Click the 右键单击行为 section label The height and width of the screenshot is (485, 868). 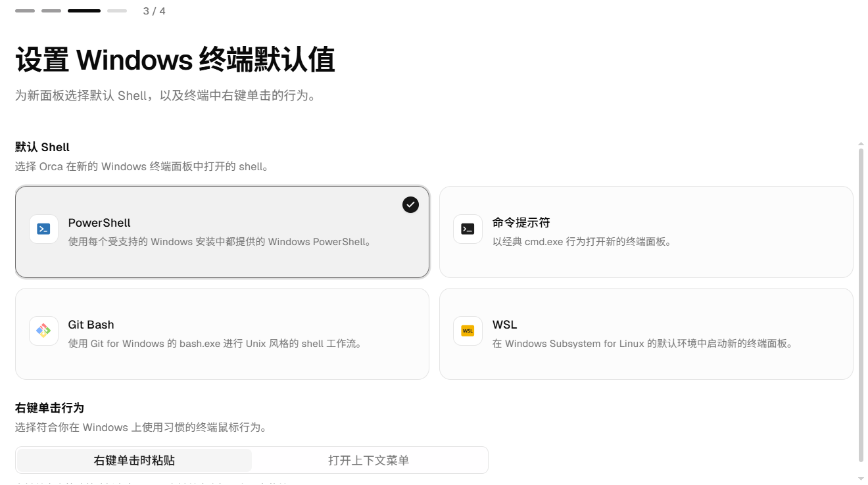pos(49,408)
